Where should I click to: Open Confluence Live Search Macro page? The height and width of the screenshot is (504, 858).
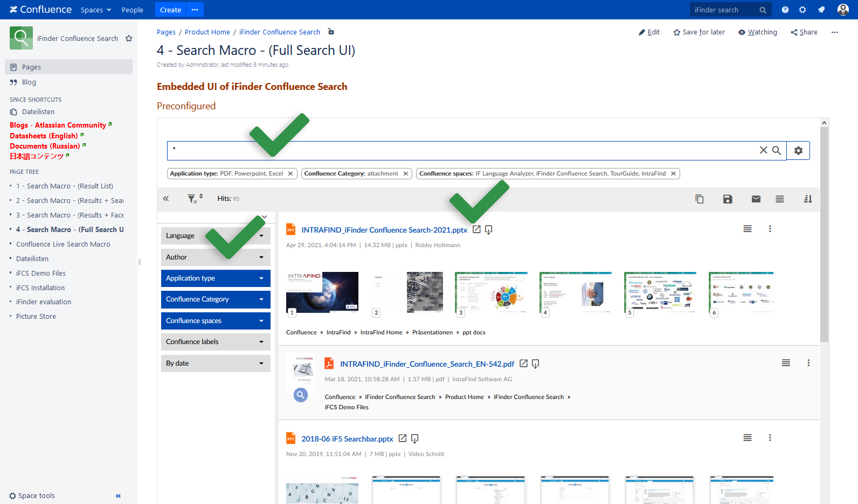click(x=63, y=244)
